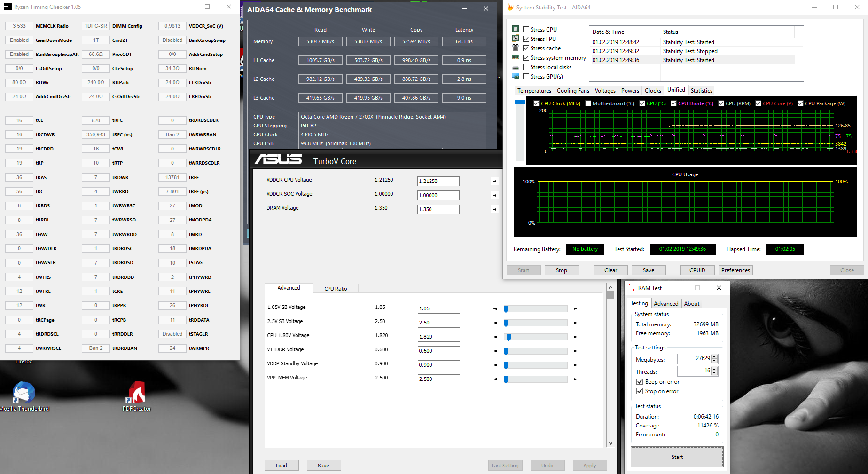868x474 pixels.
Task: Click the Stress local disks drive icon
Action: (x=516, y=67)
